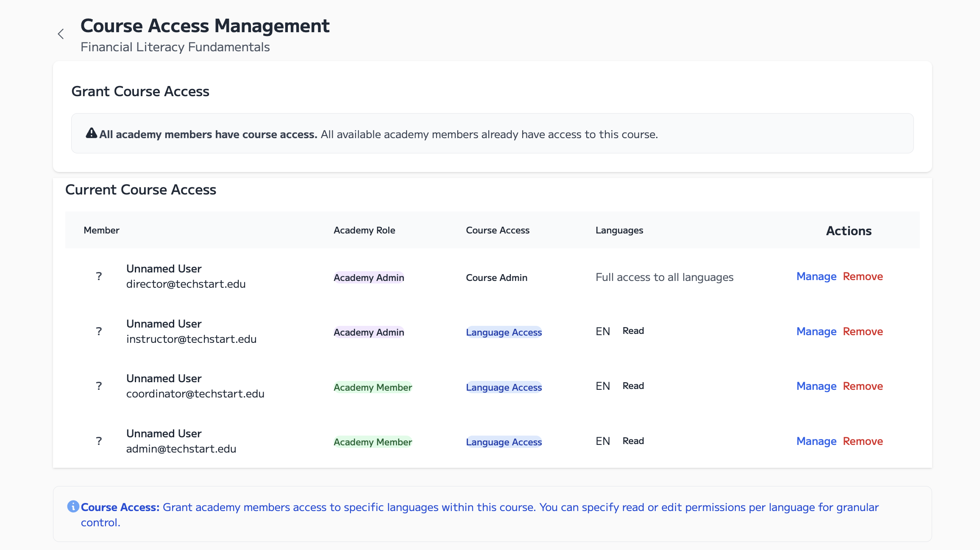This screenshot has height=550, width=980.
Task: Select the Academy Admin badge for director
Action: point(368,278)
